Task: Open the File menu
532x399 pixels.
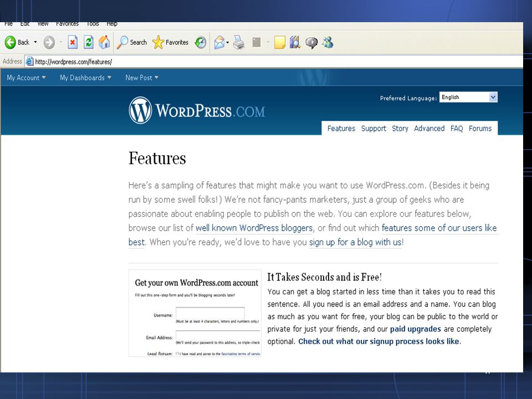Action: (x=8, y=24)
